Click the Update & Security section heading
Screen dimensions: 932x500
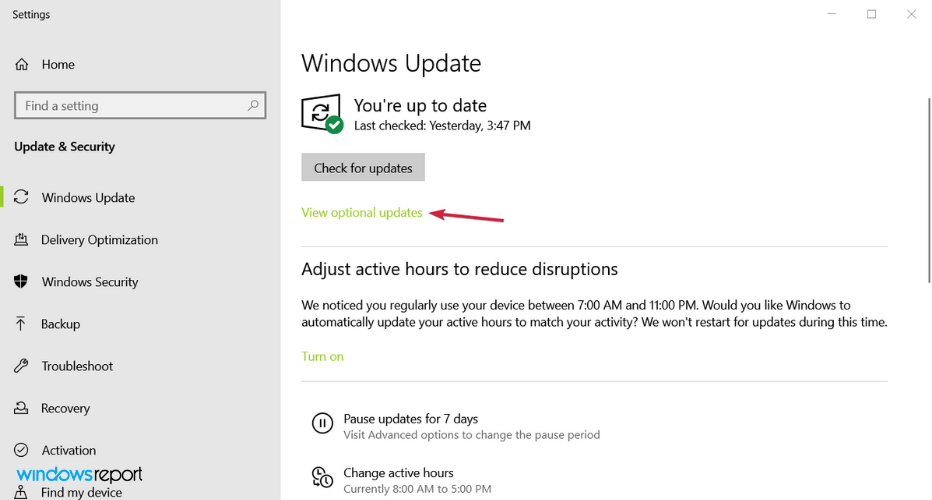click(x=64, y=146)
